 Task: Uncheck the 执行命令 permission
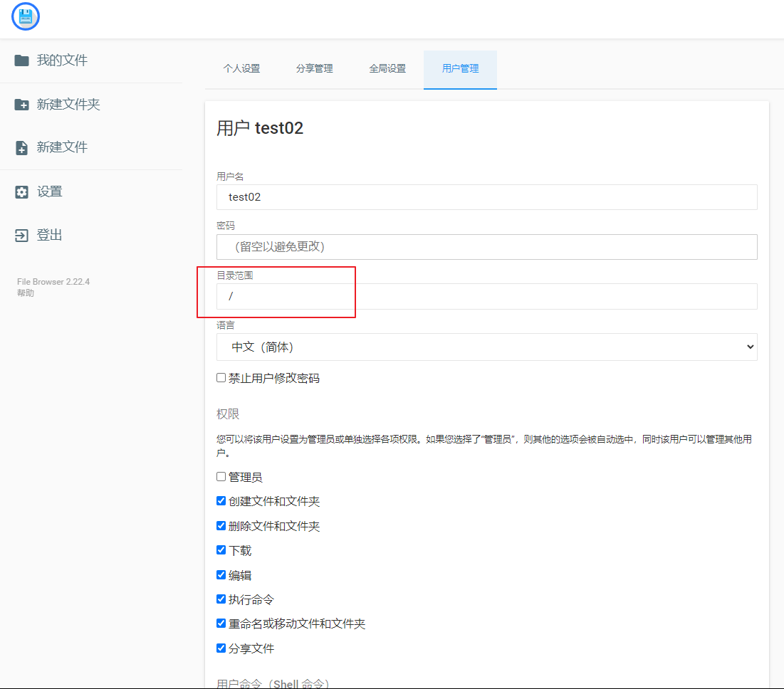click(x=221, y=599)
